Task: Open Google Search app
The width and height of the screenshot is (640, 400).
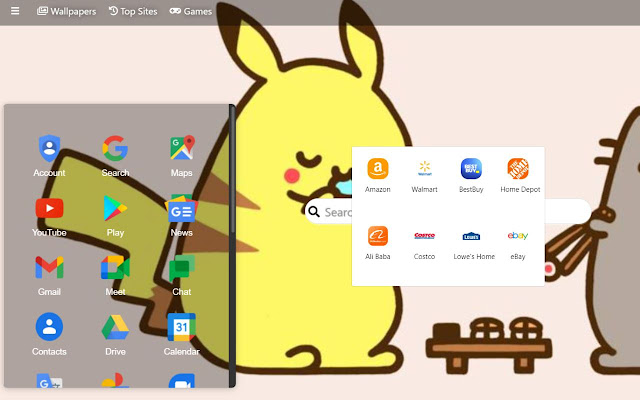Action: [x=115, y=156]
